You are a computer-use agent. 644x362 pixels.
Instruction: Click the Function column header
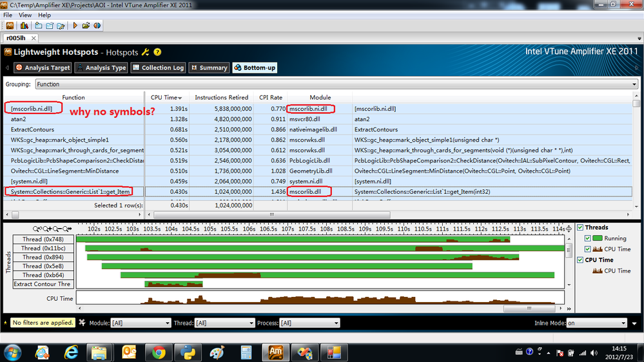coord(73,97)
